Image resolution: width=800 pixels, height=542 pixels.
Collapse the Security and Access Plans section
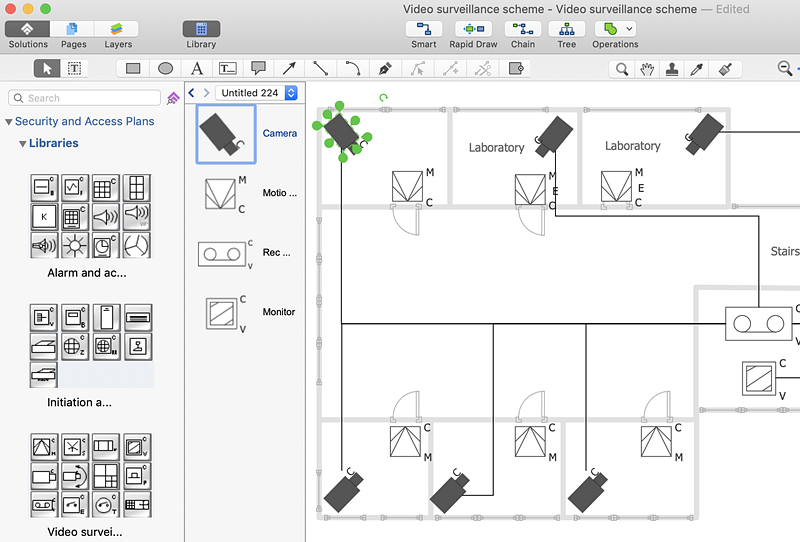[9, 122]
